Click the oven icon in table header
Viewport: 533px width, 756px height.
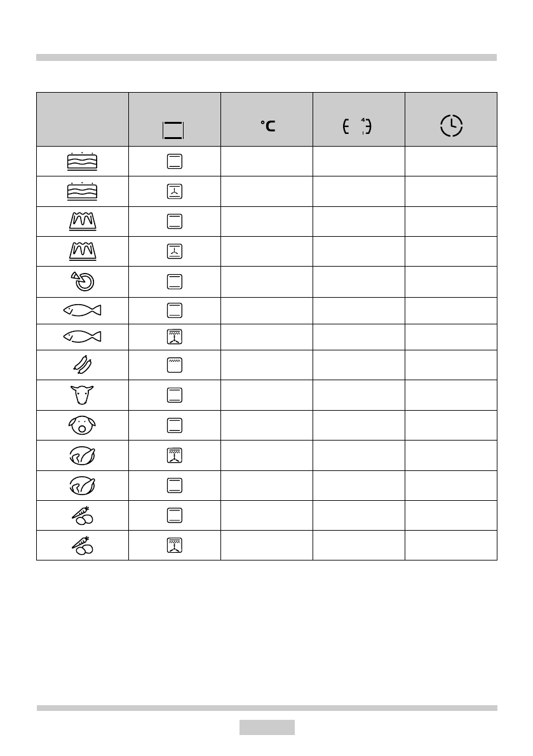174,129
